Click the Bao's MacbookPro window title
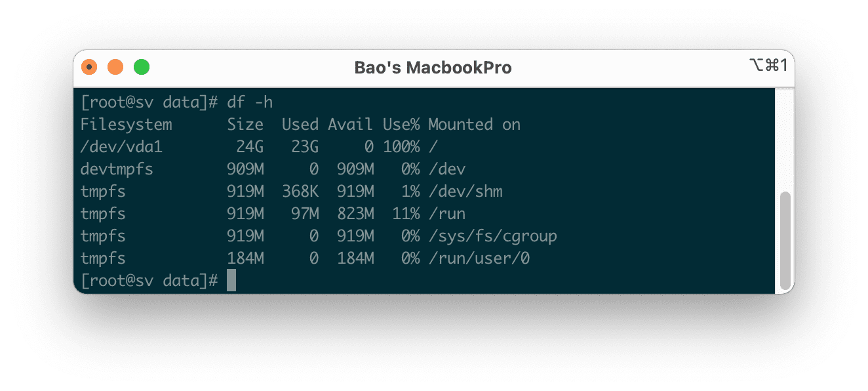Viewport: 868px width, 391px height. click(433, 68)
